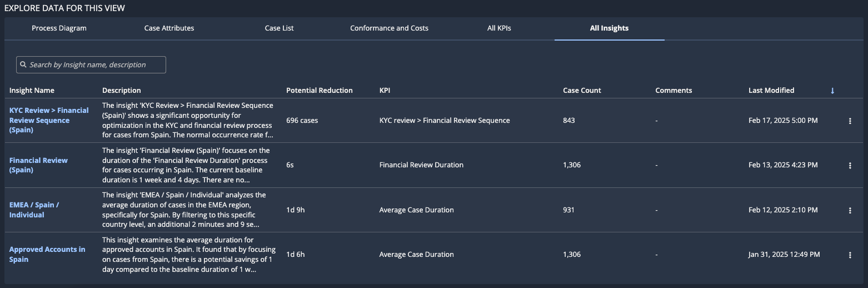Open kebab menu for EMEA / Spain / Individual row
The height and width of the screenshot is (288, 868).
click(850, 210)
